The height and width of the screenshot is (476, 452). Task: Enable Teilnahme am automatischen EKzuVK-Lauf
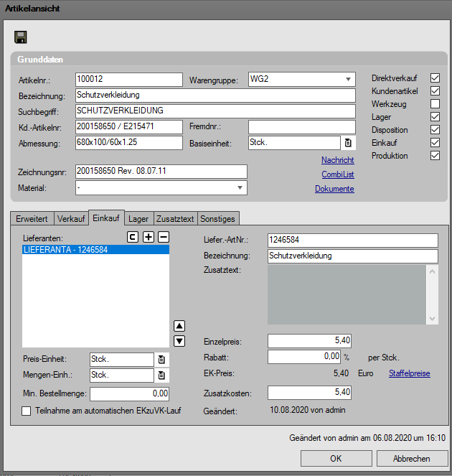click(26, 411)
